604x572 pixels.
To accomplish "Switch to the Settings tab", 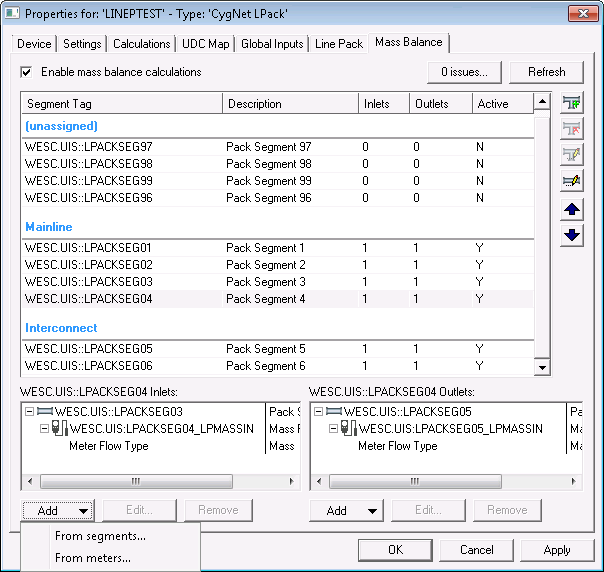I will click(x=82, y=44).
